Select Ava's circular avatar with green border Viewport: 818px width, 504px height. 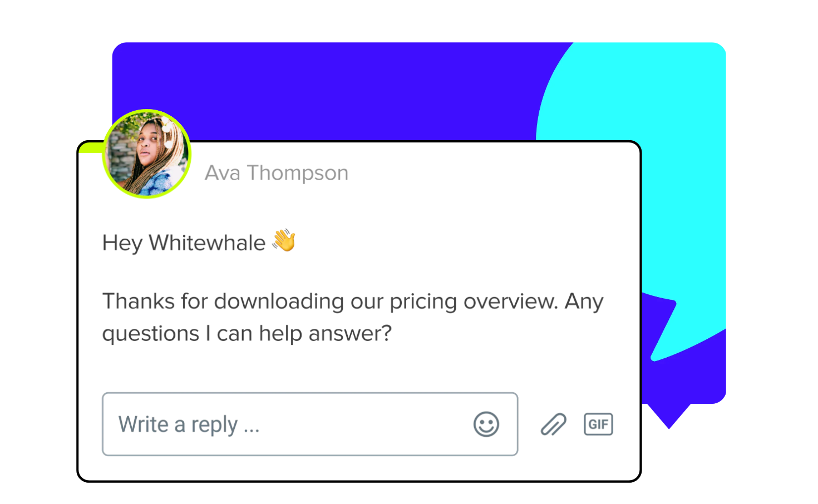146,154
